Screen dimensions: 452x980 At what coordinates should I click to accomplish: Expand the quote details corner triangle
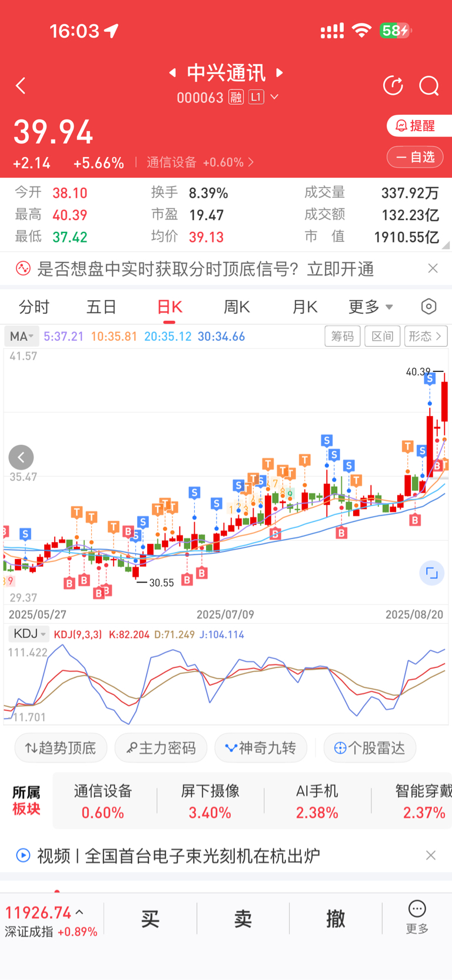[x=446, y=245]
